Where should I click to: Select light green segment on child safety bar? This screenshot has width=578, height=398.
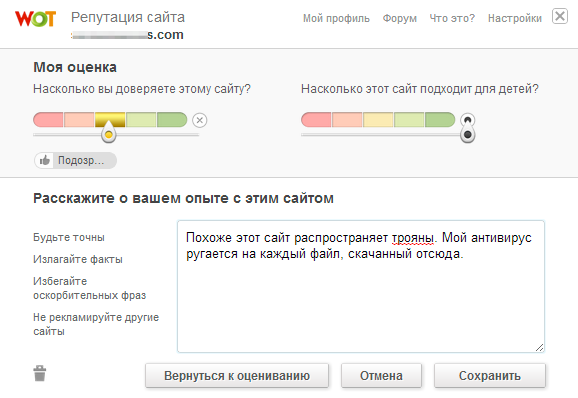409,120
